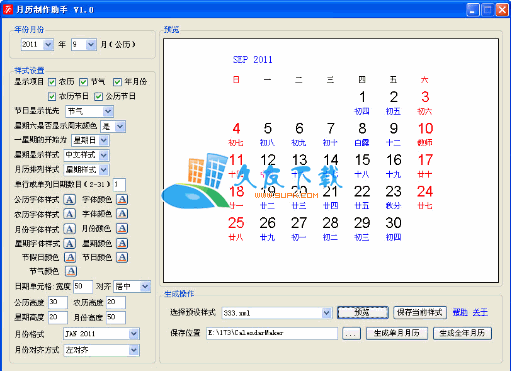Click the 预览 button
Screen dimensions: 511x371
point(362,313)
